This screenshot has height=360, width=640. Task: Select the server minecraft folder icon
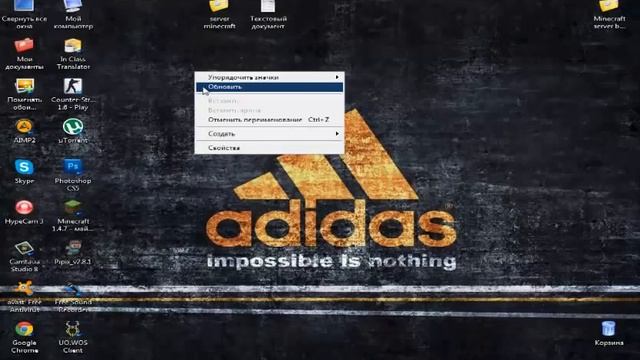(219, 6)
